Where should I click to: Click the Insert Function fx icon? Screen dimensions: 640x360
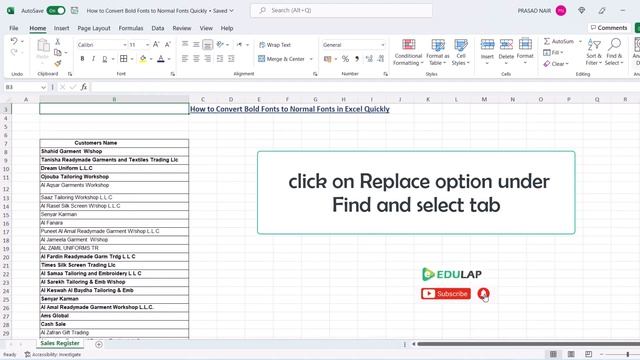pyautogui.click(x=84, y=87)
